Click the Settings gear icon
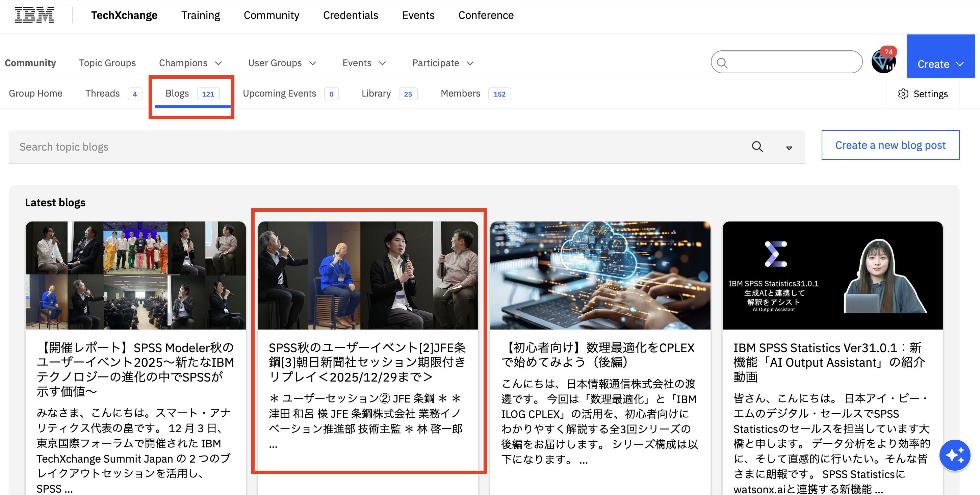This screenshot has height=495, width=980. click(903, 94)
